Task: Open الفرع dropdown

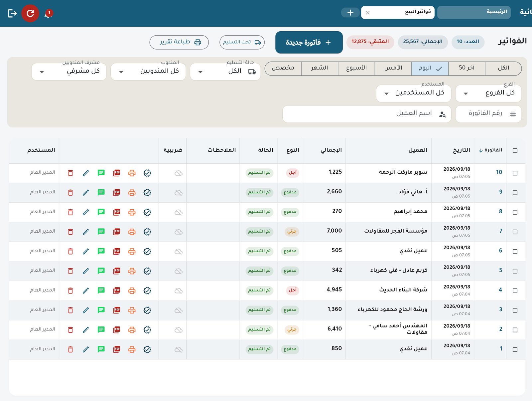Action: click(x=488, y=93)
